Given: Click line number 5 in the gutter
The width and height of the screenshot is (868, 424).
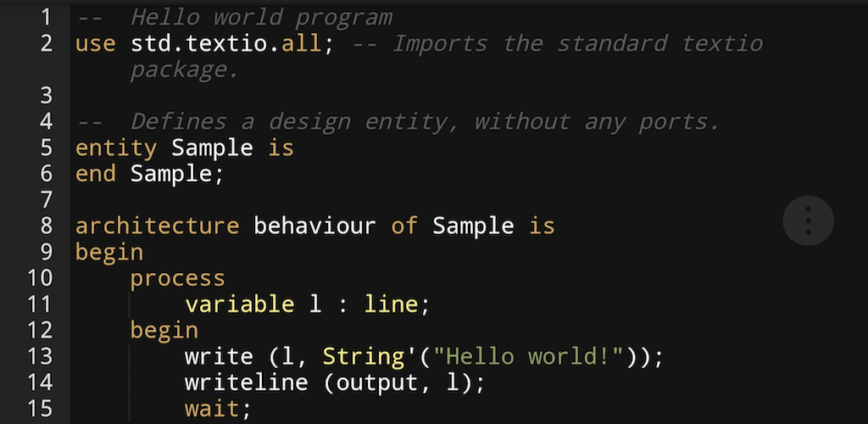Looking at the screenshot, I should [46, 148].
